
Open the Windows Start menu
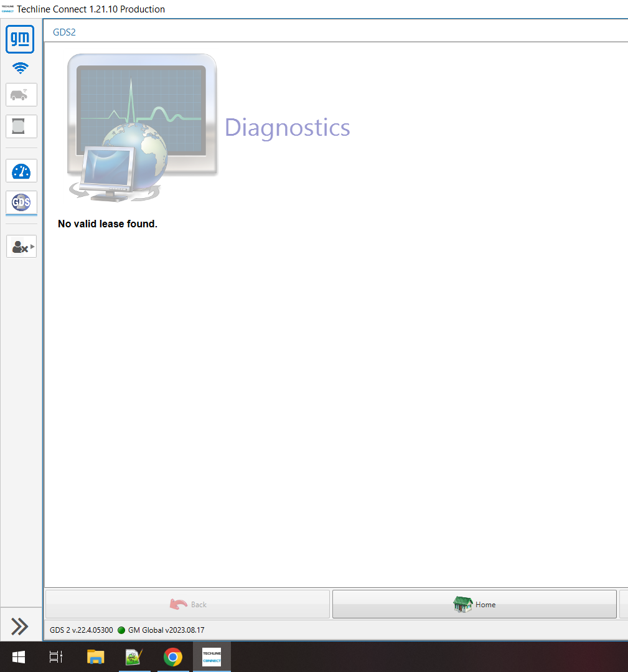[19, 656]
